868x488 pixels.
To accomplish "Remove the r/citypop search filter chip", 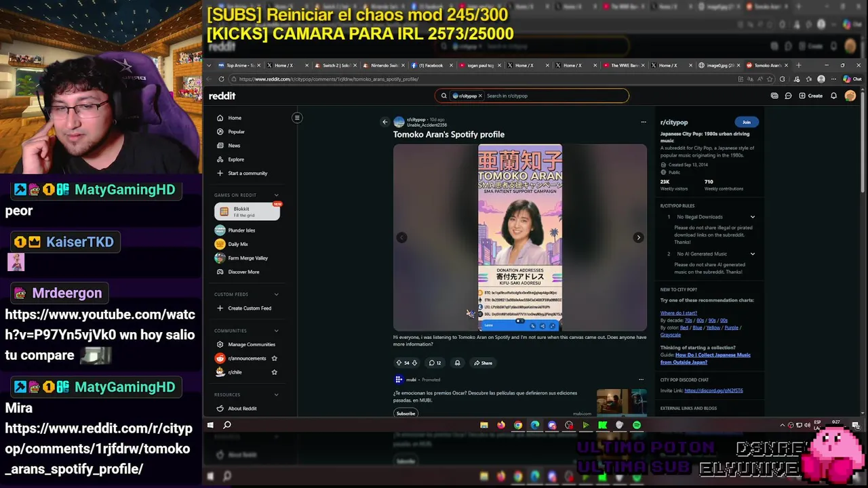I will click(x=480, y=96).
